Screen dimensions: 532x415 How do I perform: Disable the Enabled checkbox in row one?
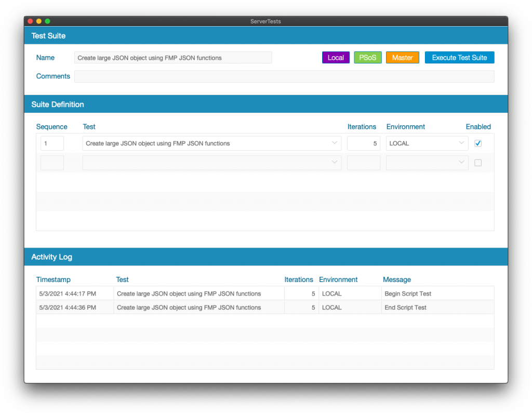pyautogui.click(x=477, y=143)
